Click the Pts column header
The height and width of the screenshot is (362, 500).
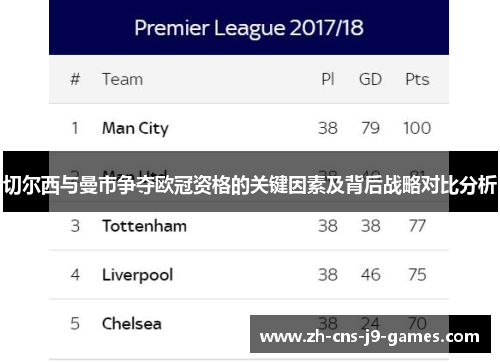[x=417, y=79]
